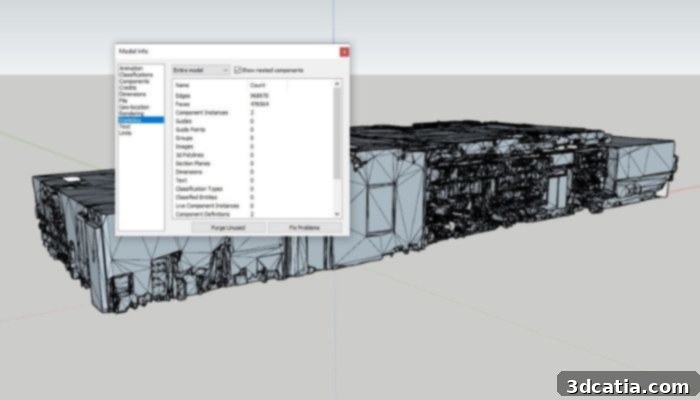700x400 pixels.
Task: Select the Component Instances row
Action: tap(253, 112)
